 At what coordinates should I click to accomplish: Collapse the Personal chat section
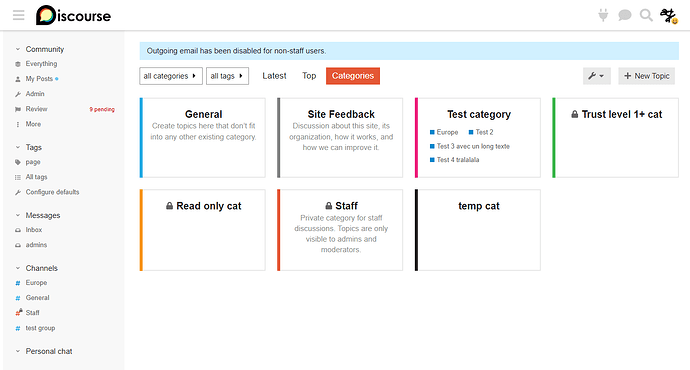(18, 351)
